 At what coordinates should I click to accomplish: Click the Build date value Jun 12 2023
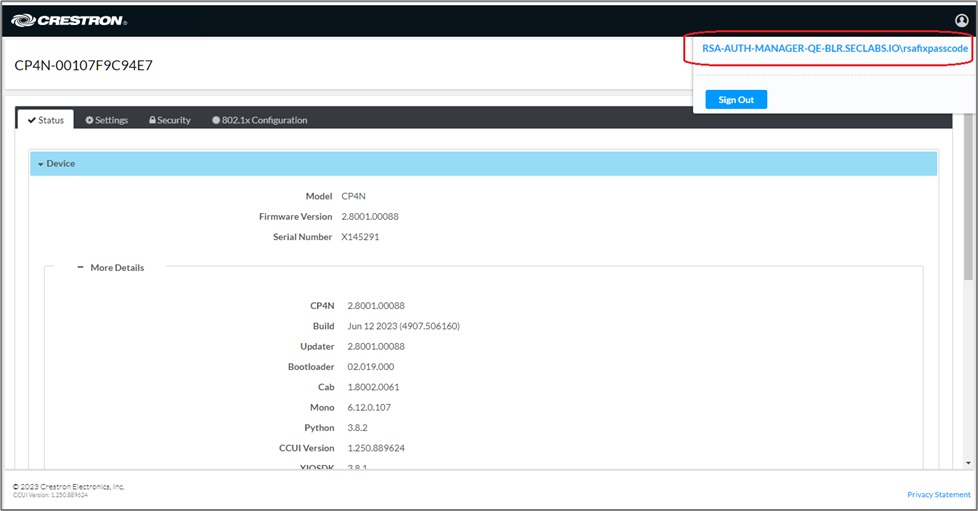click(403, 326)
